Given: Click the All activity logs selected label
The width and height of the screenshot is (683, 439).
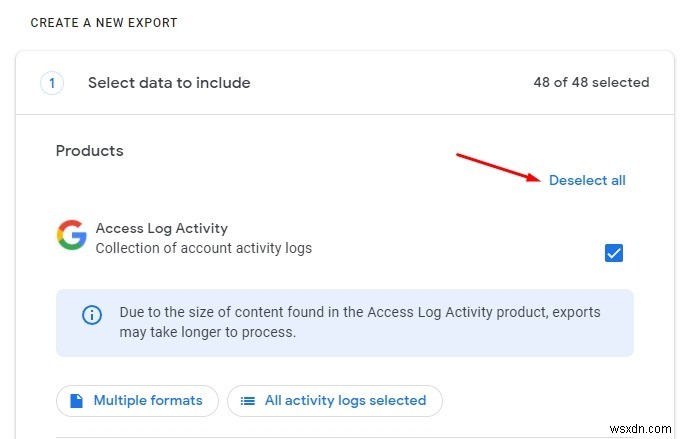Looking at the screenshot, I should pyautogui.click(x=345, y=401).
